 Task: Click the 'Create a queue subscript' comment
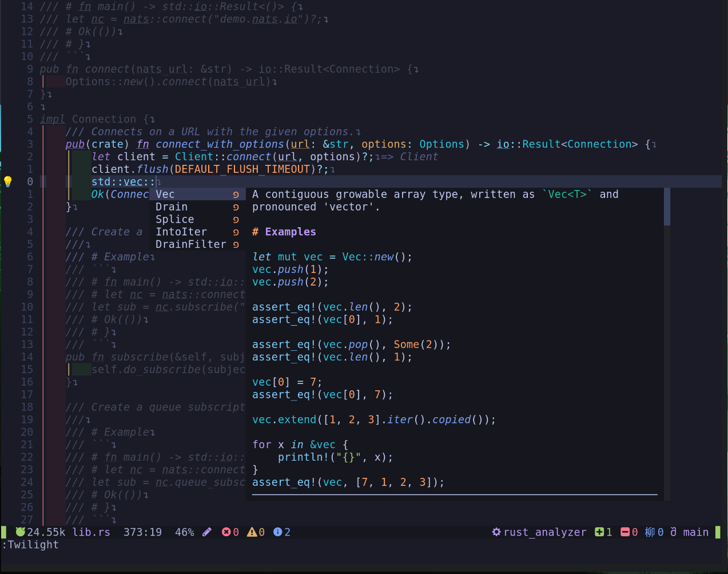click(156, 407)
